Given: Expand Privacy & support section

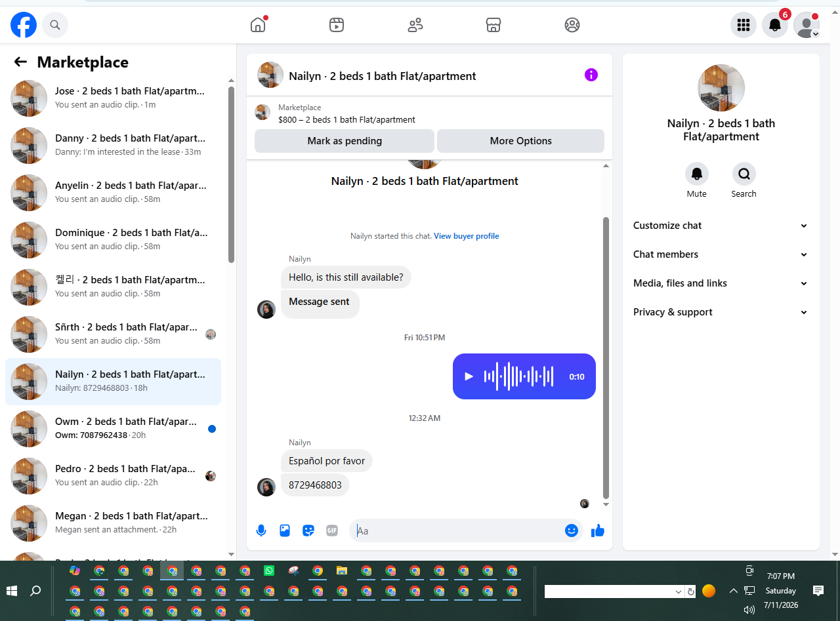Looking at the screenshot, I should (721, 312).
